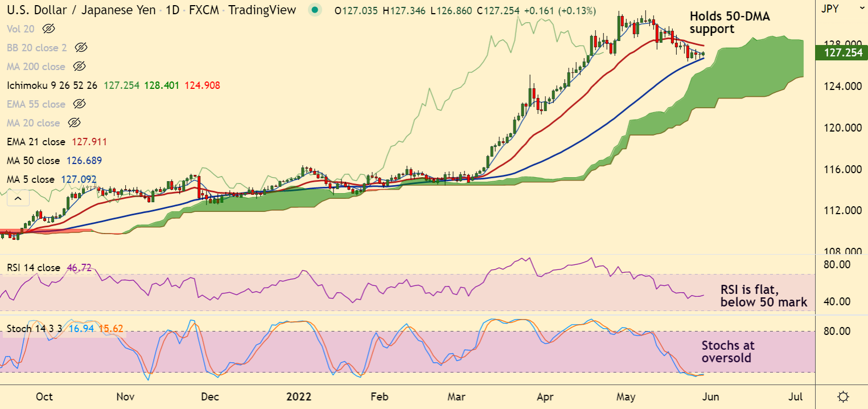Viewport: 868px width, 409px height.
Task: Select the MA 5 close legend
Action: (x=31, y=179)
